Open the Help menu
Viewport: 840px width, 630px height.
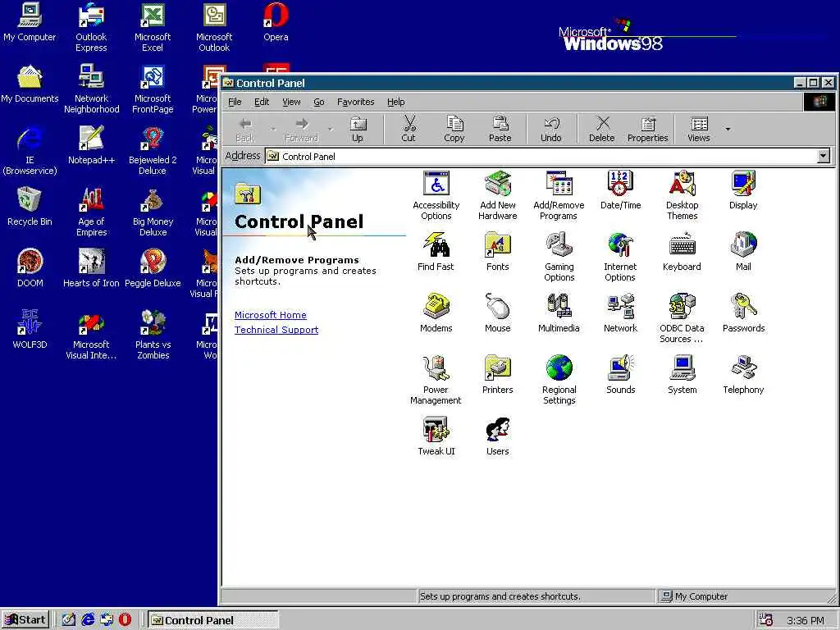(396, 102)
